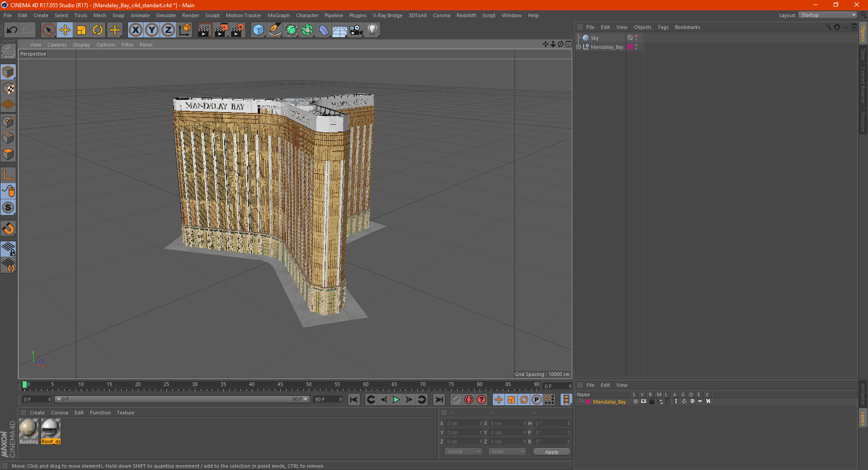This screenshot has height=470, width=868.
Task: Click Make Editable icon in left toolbar
Action: tap(8, 51)
